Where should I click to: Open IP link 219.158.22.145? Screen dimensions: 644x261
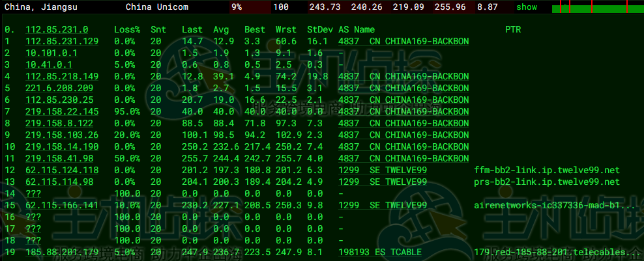(x=62, y=111)
